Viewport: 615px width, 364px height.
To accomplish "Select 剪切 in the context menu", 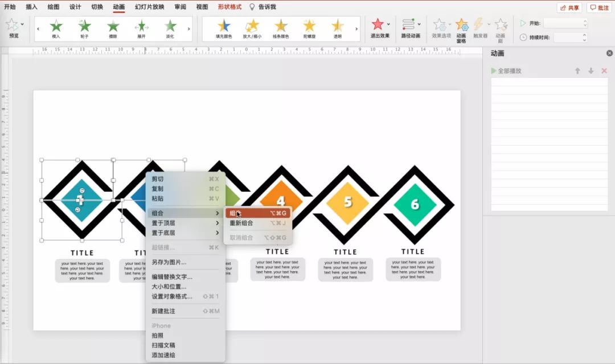I will [185, 179].
